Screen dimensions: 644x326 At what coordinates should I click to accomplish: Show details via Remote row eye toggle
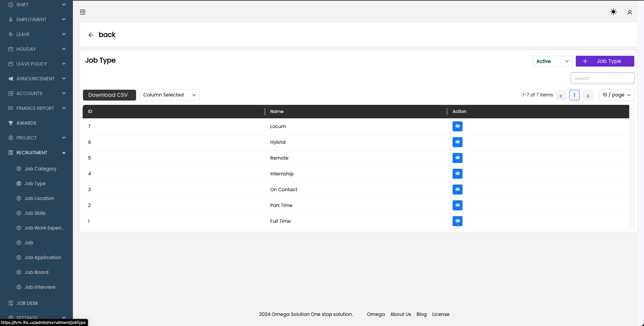(x=457, y=158)
